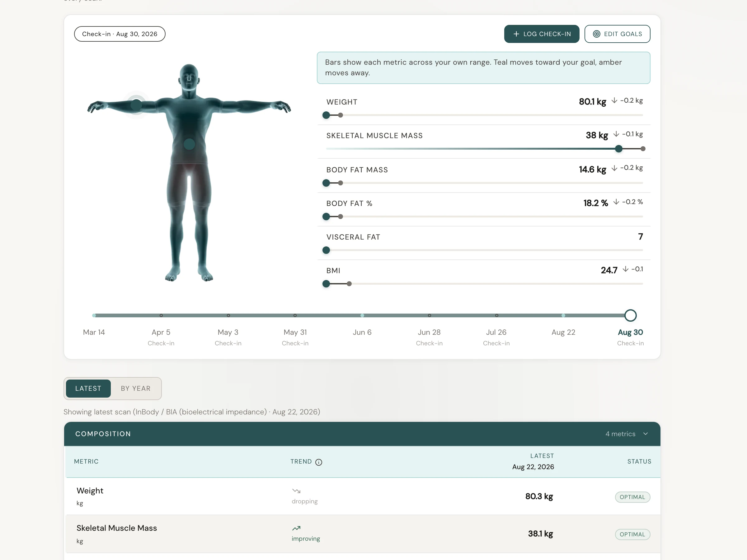This screenshot has width=747, height=560.
Task: Click the 38.1 kg latest muscle cell
Action: click(540, 534)
